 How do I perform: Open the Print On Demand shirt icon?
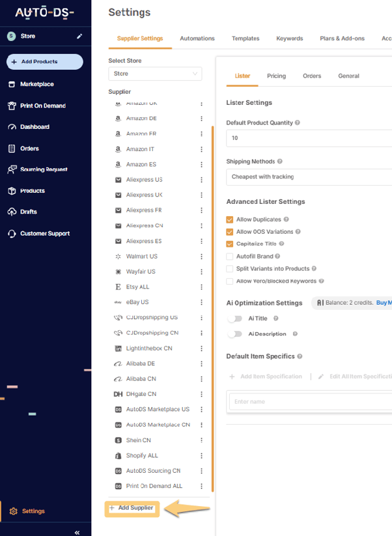coord(12,106)
